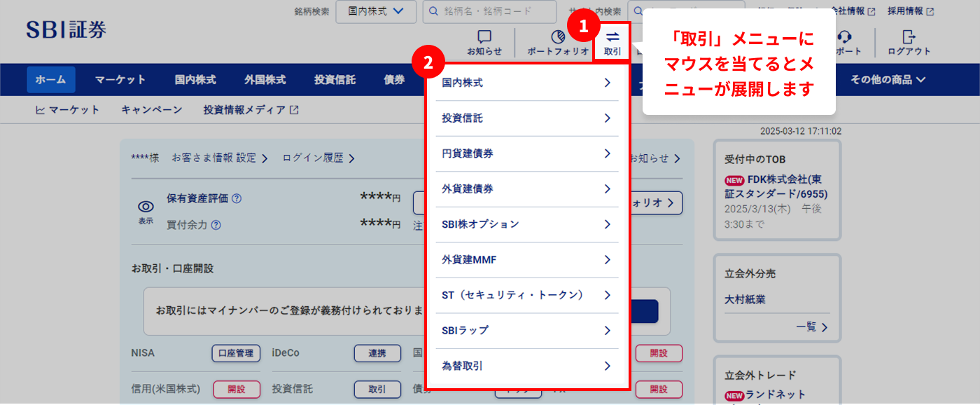Select 国内株式 in the 取引 menu

coord(527,83)
